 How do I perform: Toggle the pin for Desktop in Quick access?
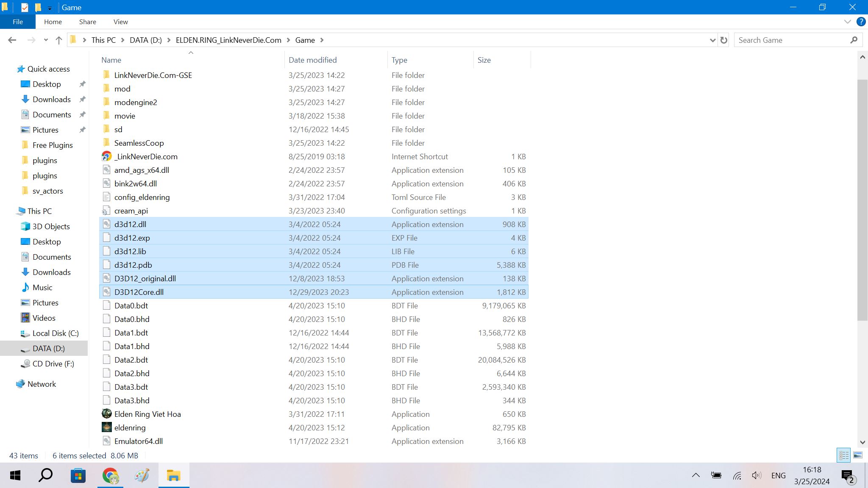coord(82,84)
